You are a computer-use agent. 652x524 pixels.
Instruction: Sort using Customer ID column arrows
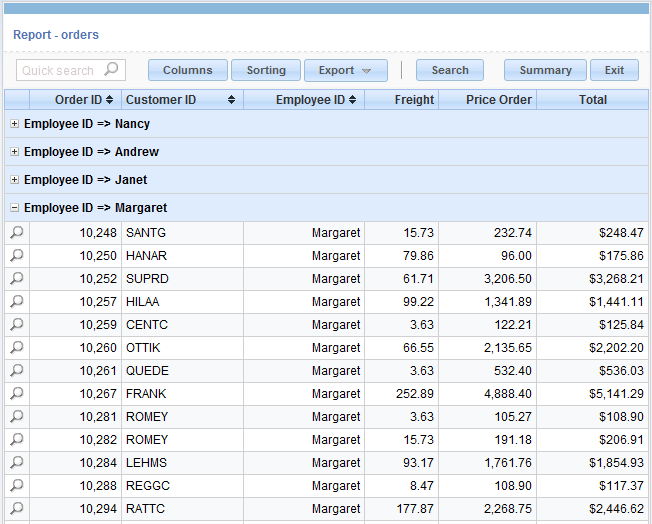(x=231, y=100)
